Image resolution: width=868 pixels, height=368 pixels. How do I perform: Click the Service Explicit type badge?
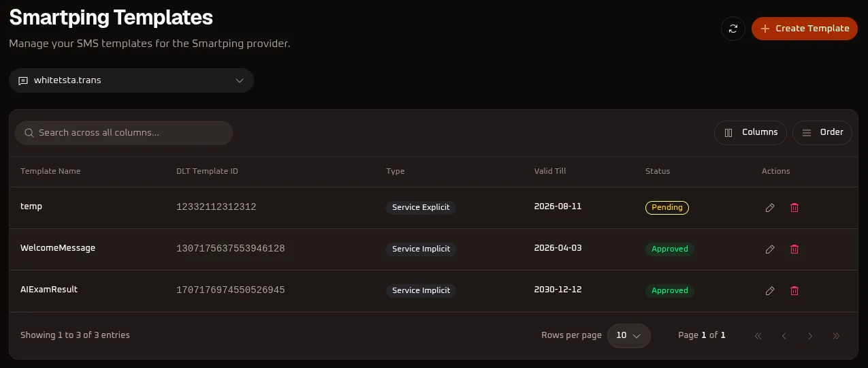421,207
